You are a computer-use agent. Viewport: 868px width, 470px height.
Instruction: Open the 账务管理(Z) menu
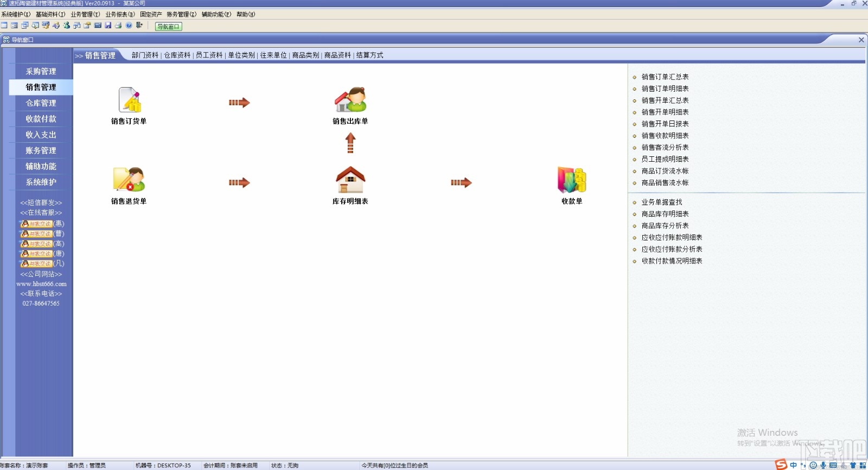(182, 15)
